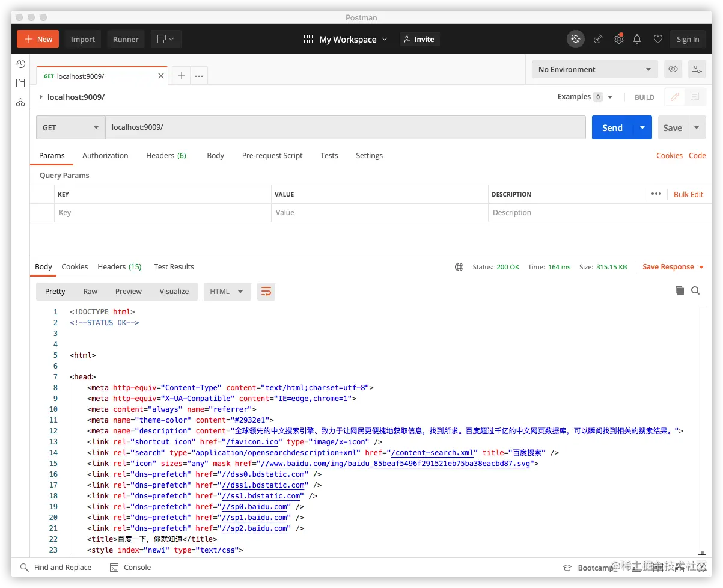Open the Code link

[697, 155]
